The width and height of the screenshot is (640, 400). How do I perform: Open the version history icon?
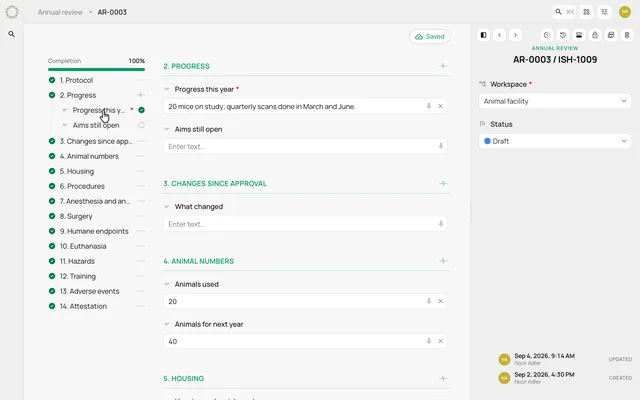[563, 35]
